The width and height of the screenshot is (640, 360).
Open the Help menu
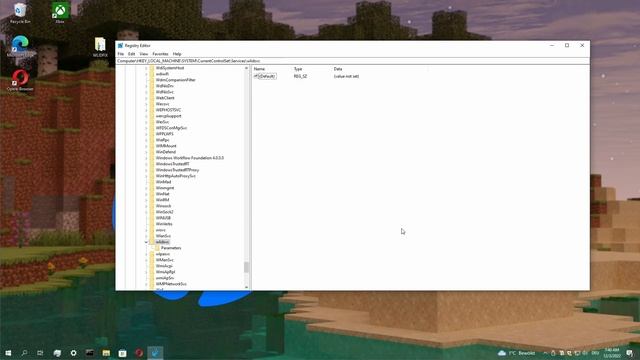[x=177, y=54]
